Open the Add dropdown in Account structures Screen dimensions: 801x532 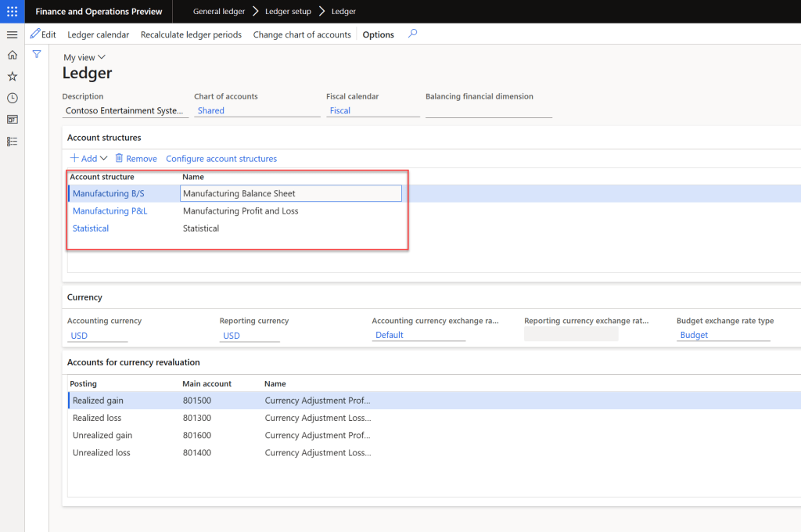pyautogui.click(x=89, y=158)
